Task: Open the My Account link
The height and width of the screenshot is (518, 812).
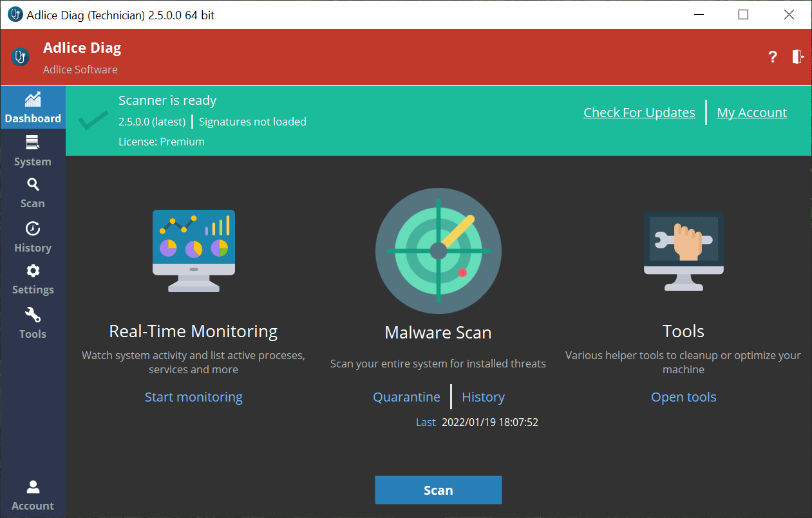Action: coord(751,113)
